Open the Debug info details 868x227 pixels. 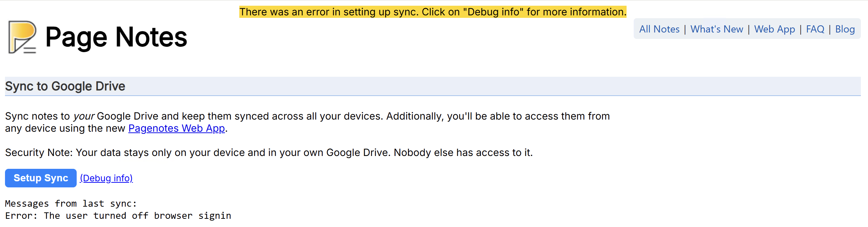click(107, 178)
